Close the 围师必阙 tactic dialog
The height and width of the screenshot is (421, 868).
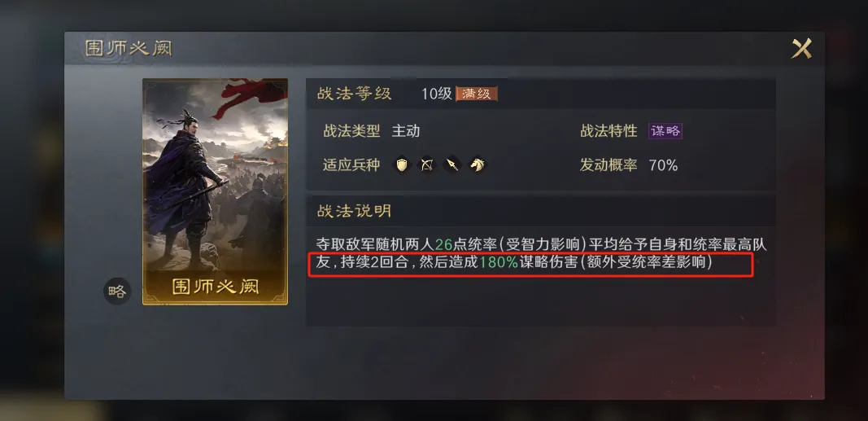(x=801, y=48)
